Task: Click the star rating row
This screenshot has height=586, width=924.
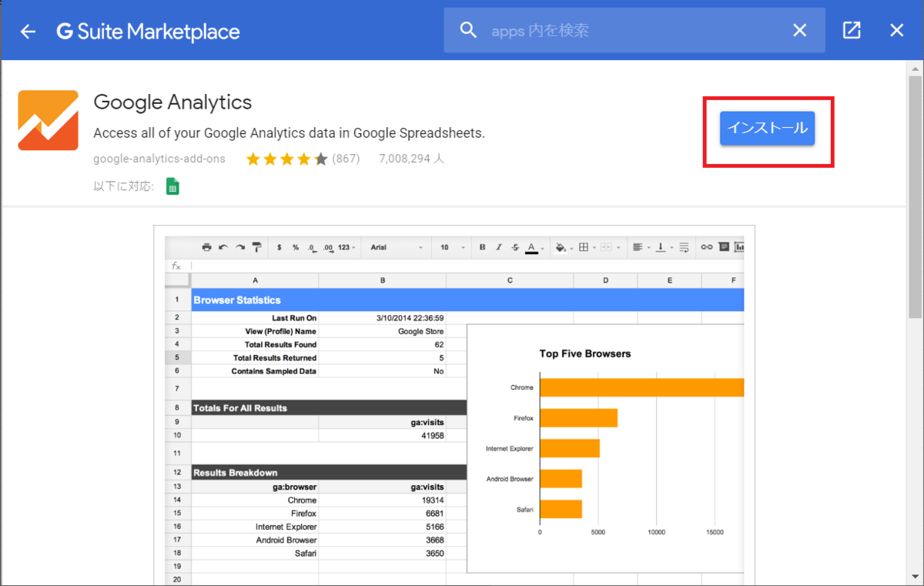Action: pos(286,159)
